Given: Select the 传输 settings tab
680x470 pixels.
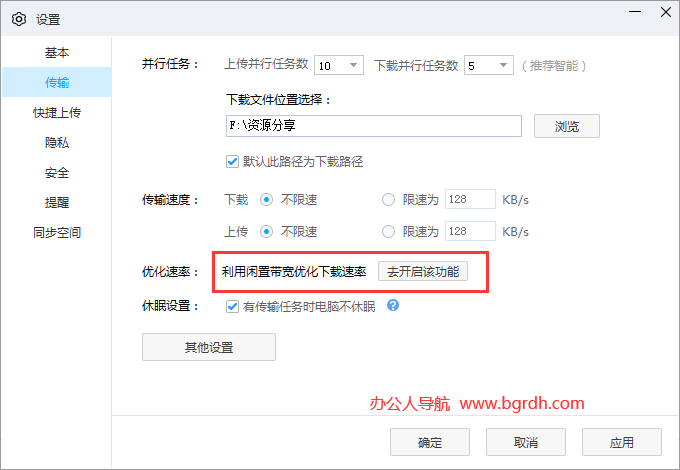Looking at the screenshot, I should coord(57,82).
